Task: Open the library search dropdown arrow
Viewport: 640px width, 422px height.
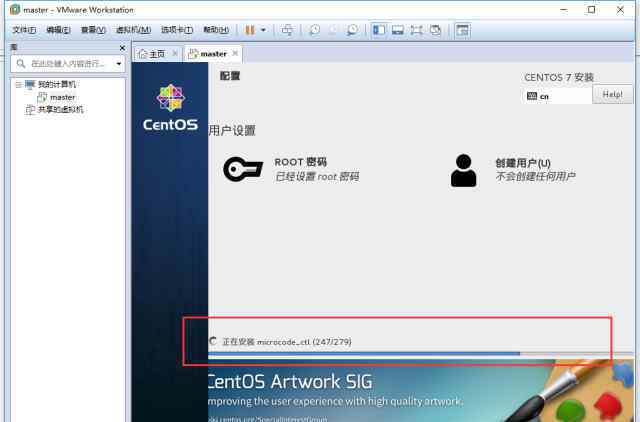Action: [x=119, y=64]
